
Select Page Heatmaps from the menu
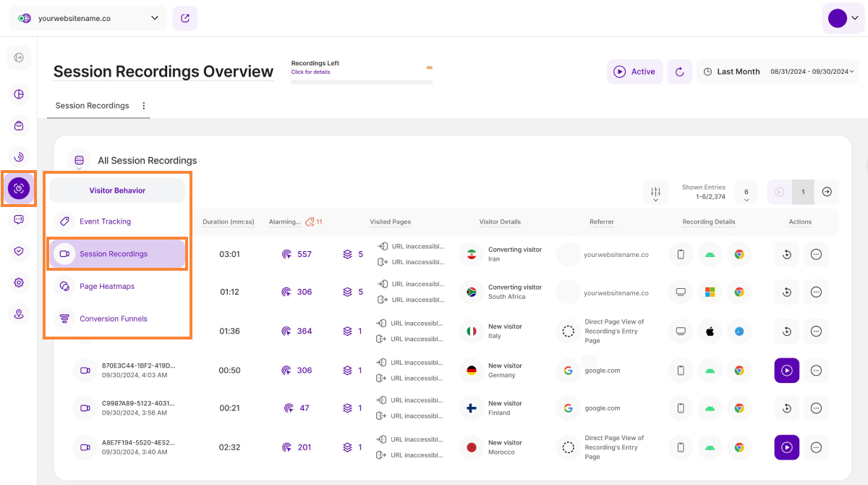tap(106, 287)
